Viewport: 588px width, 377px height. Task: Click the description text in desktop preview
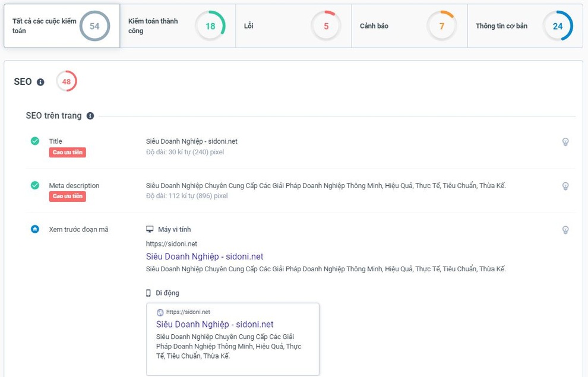(326, 269)
